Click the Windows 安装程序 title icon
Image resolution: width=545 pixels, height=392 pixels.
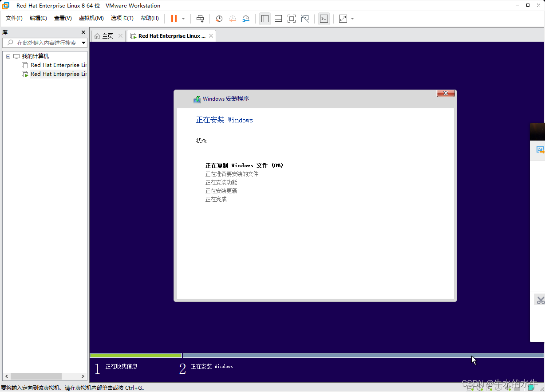tap(197, 99)
